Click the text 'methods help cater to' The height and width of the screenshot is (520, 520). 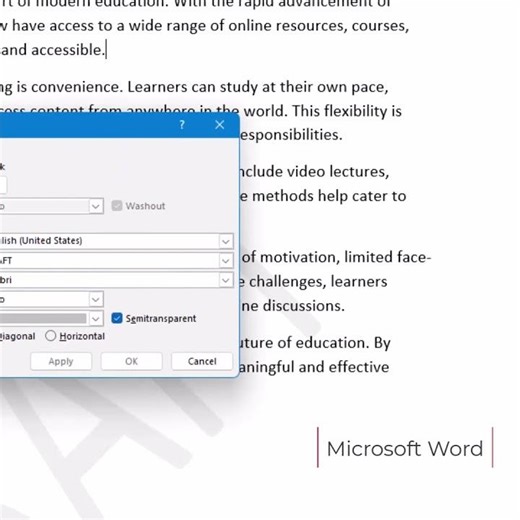pos(329,196)
